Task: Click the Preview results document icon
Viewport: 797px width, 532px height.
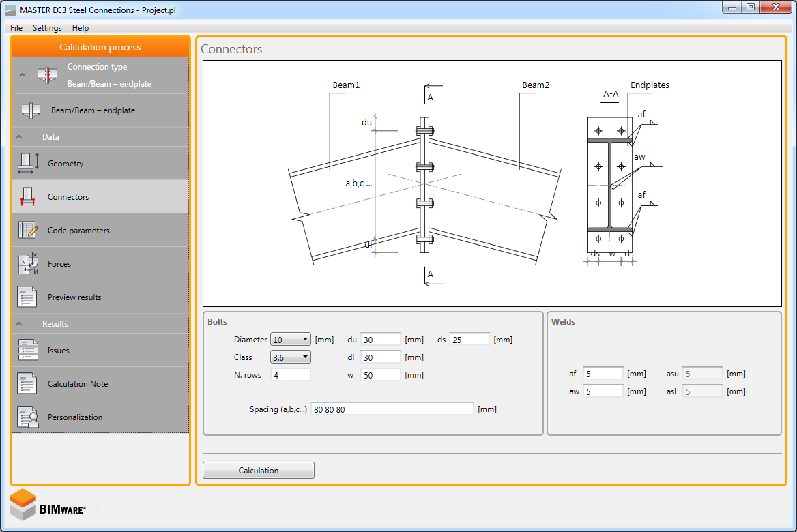Action: click(28, 297)
